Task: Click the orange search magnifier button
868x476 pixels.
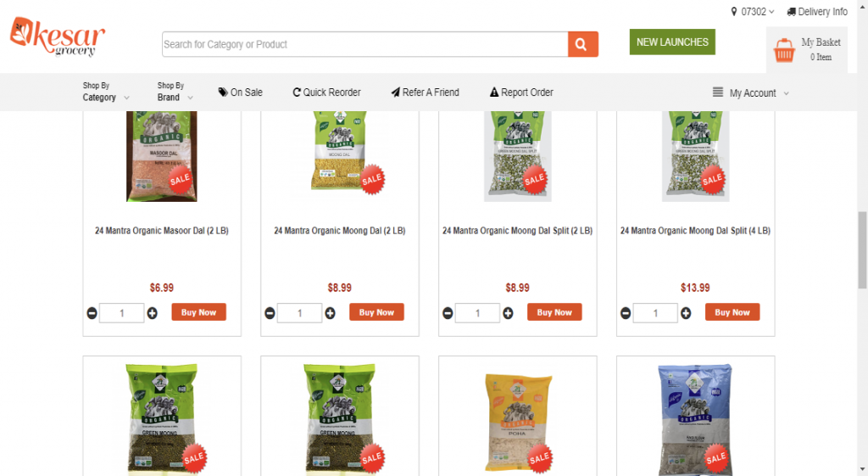Action: 583,44
